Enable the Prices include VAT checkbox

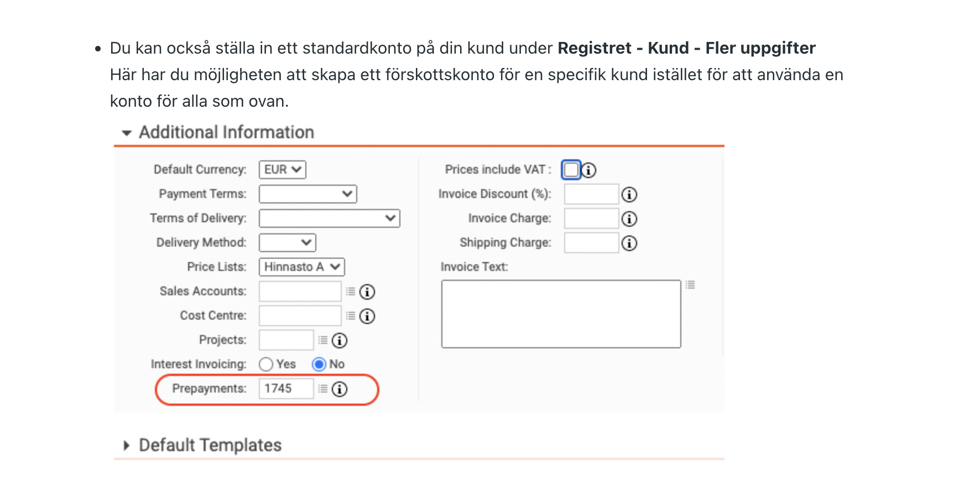pyautogui.click(x=571, y=170)
